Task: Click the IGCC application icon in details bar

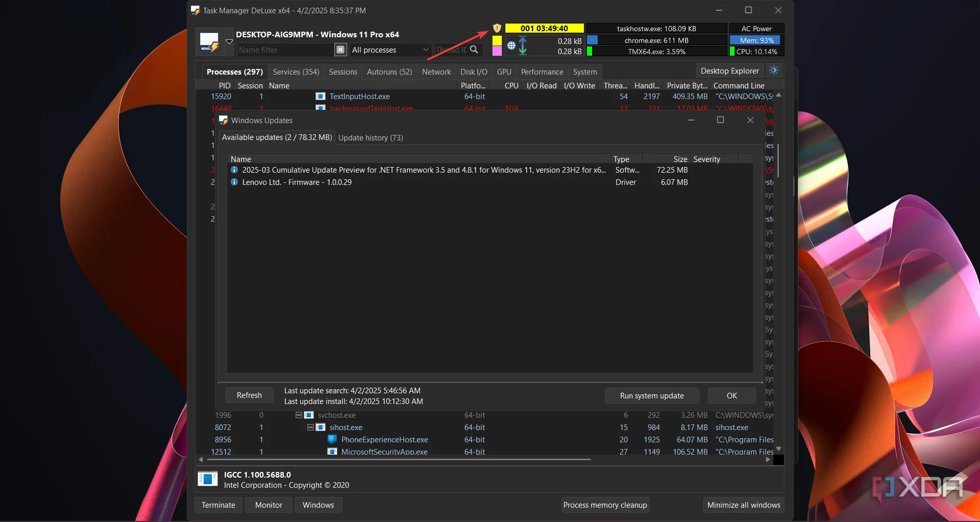Action: pyautogui.click(x=208, y=479)
